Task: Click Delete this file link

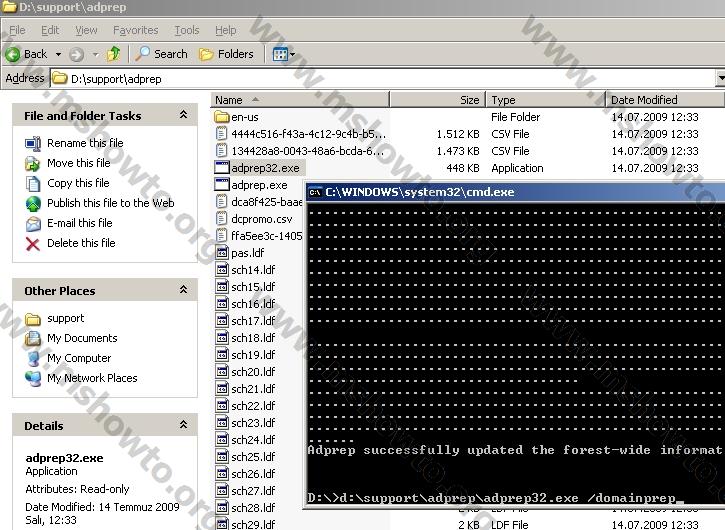Action: tap(81, 243)
